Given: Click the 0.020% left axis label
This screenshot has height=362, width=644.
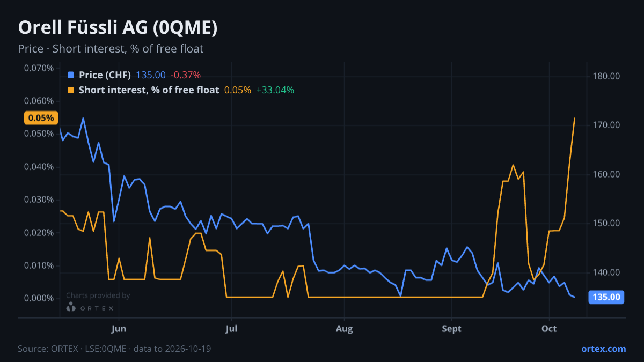Looking at the screenshot, I should 39,233.
